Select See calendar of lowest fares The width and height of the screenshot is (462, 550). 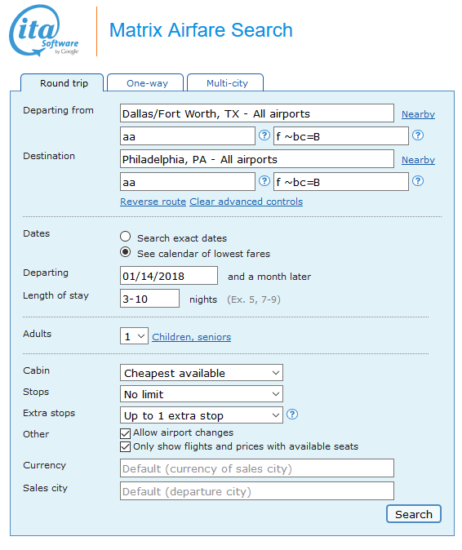125,252
